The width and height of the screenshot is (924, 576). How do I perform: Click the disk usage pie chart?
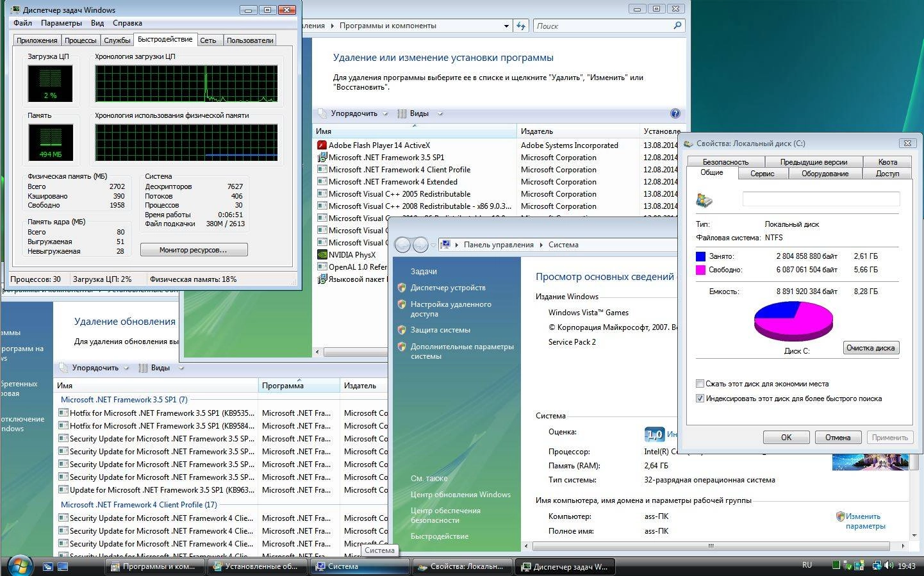pos(793,321)
